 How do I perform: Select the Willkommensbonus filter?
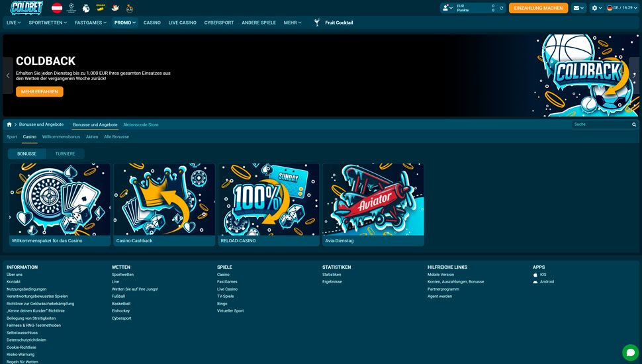pos(61,137)
